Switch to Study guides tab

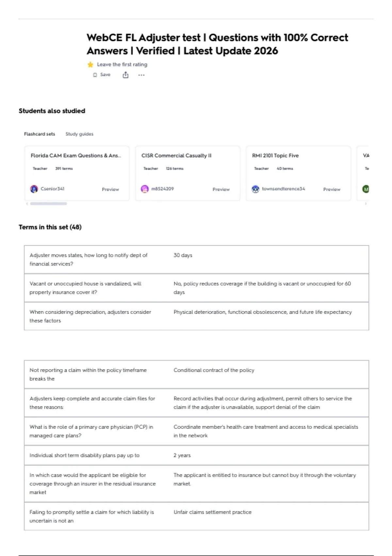point(79,134)
